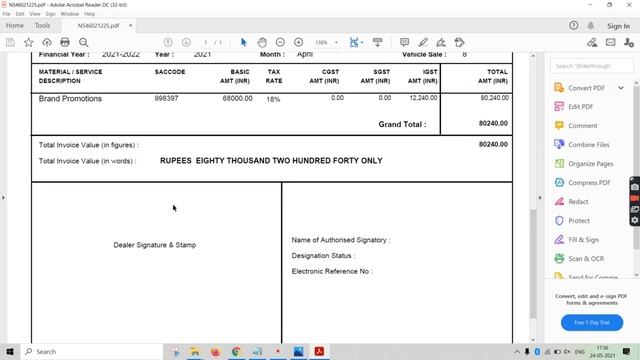The width and height of the screenshot is (640, 360).
Task: Click the scrolling mode icon
Action: [x=378, y=42]
